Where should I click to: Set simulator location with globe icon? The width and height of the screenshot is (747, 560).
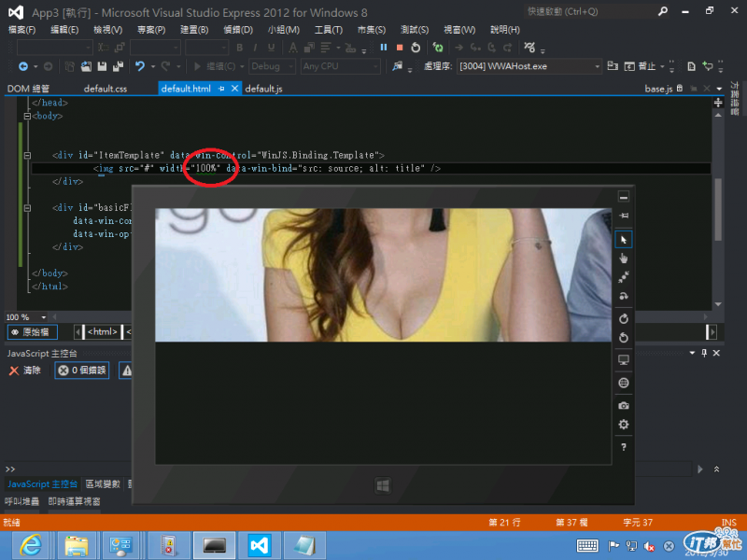(x=624, y=383)
